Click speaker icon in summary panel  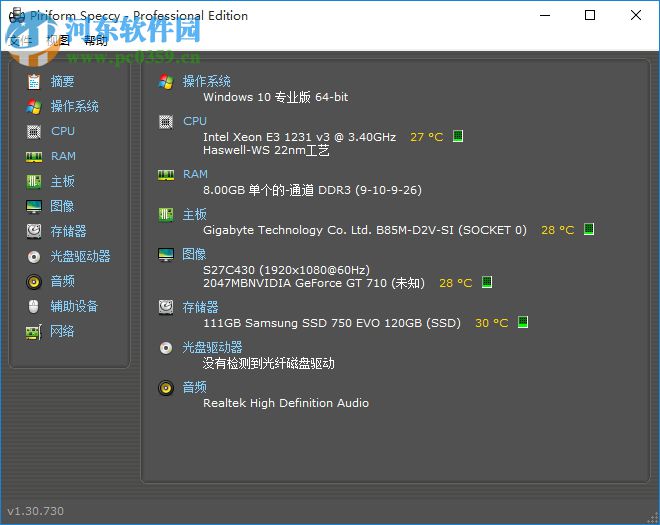tap(166, 388)
